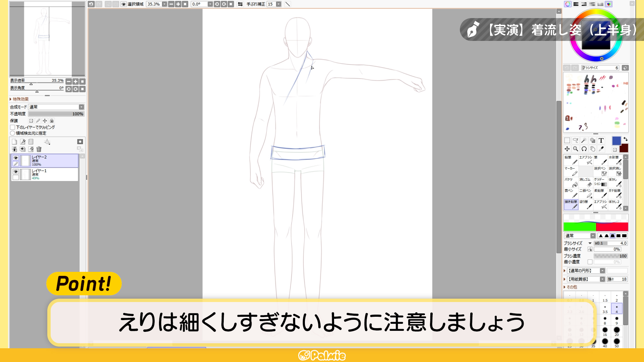Choose the 鉛筆 pencil brush

click(x=571, y=160)
